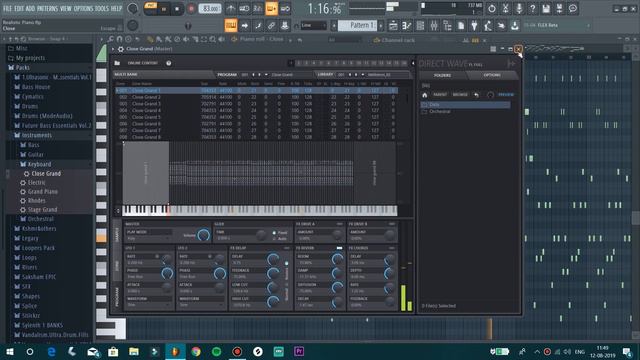Click the PREVIEW button in DirectWave
640x360 pixels.
coord(506,95)
